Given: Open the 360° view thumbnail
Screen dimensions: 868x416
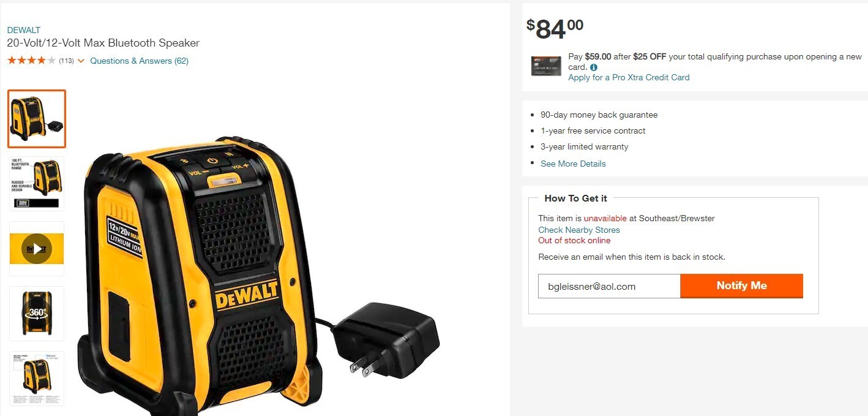Looking at the screenshot, I should click(37, 314).
